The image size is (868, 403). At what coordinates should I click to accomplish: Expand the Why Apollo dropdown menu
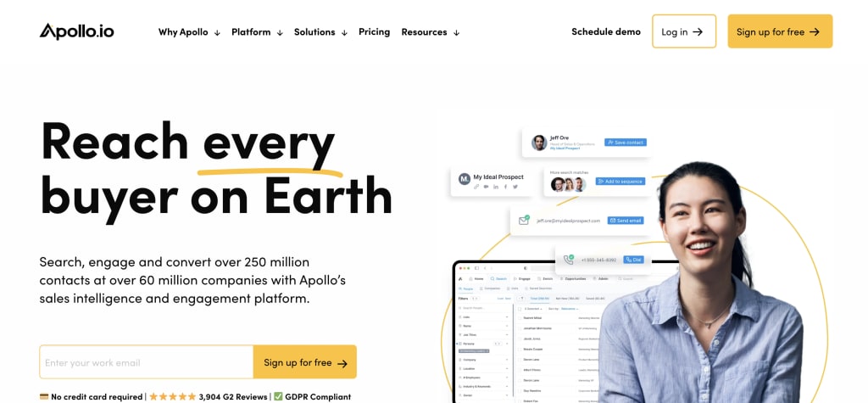coord(189,32)
